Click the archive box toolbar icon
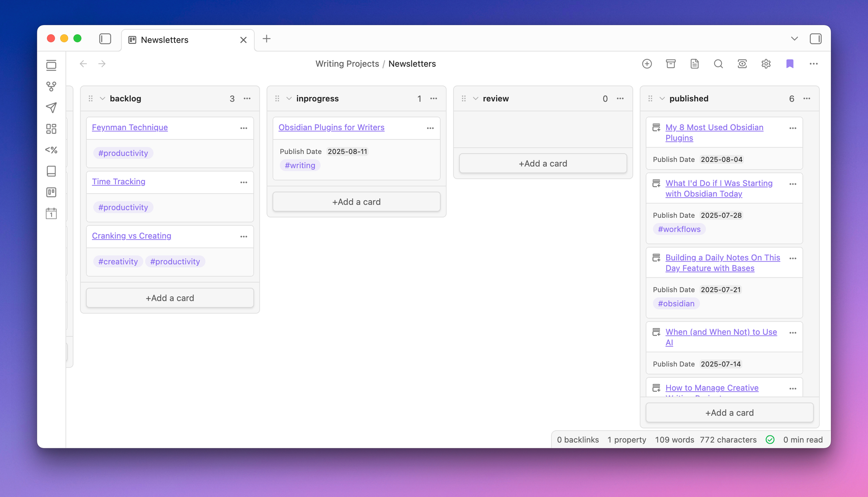868x497 pixels. 671,64
